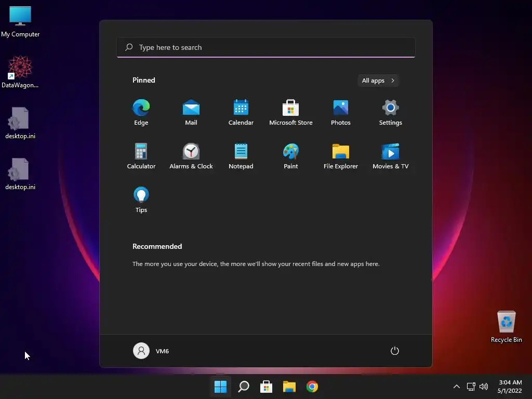Open the Calendar app
The image size is (532, 399).
[x=241, y=113]
